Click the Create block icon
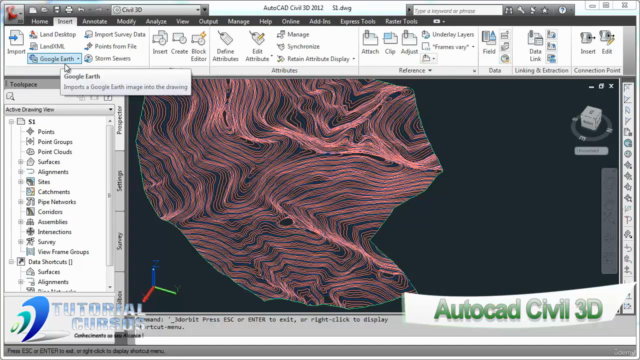Image resolution: width=640 pixels, height=360 pixels. (x=179, y=42)
